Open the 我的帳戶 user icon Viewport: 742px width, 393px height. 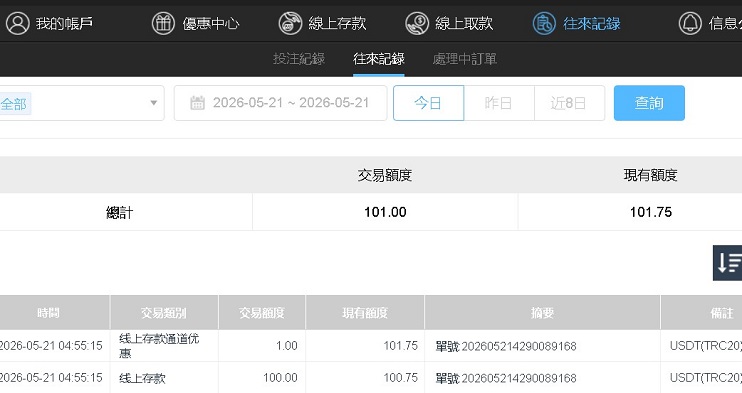[18, 23]
